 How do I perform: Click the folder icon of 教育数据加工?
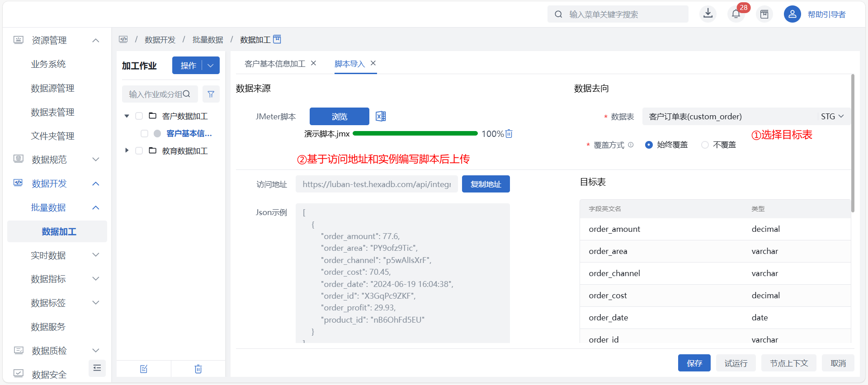pyautogui.click(x=153, y=150)
